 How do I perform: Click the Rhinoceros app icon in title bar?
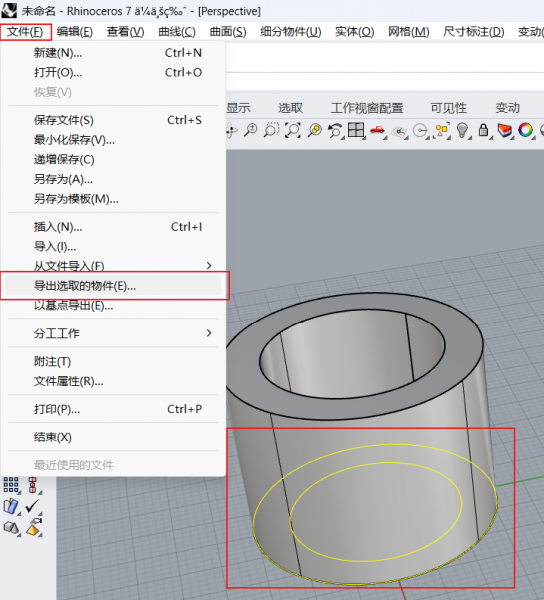click(9, 11)
